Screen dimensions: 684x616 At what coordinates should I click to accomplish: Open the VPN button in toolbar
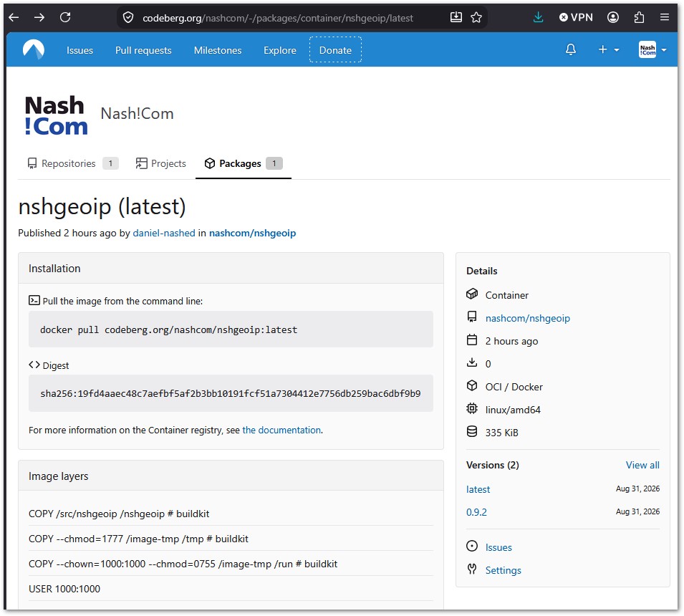pos(577,17)
